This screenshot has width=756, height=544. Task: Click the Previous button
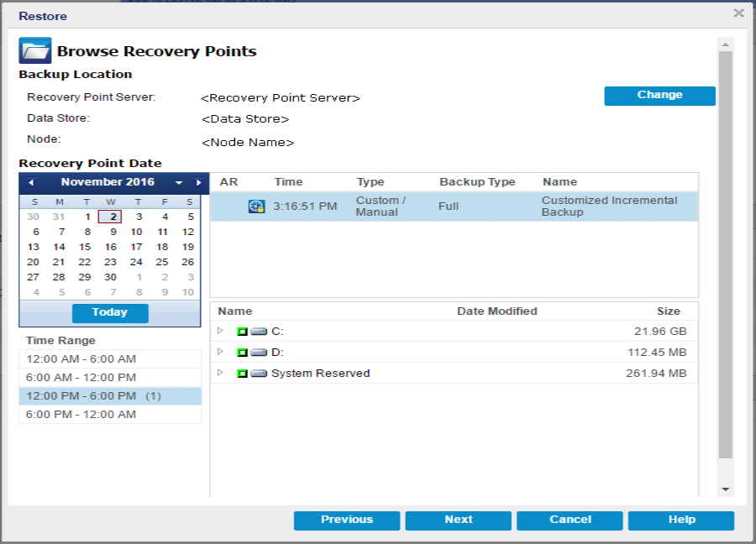pyautogui.click(x=347, y=520)
